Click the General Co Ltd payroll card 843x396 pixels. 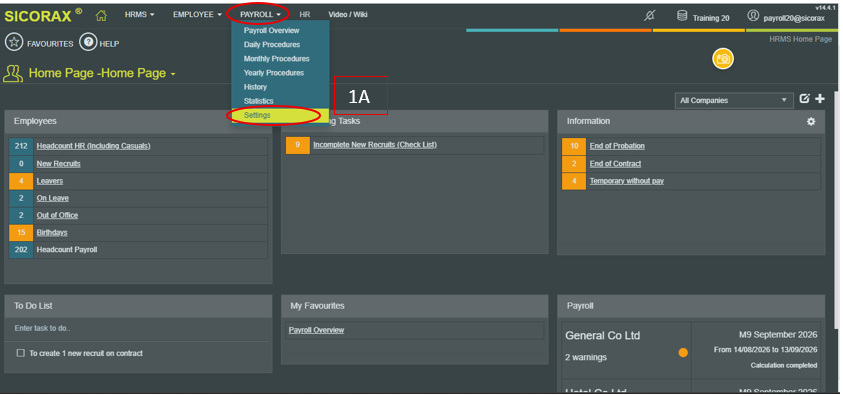click(x=691, y=350)
